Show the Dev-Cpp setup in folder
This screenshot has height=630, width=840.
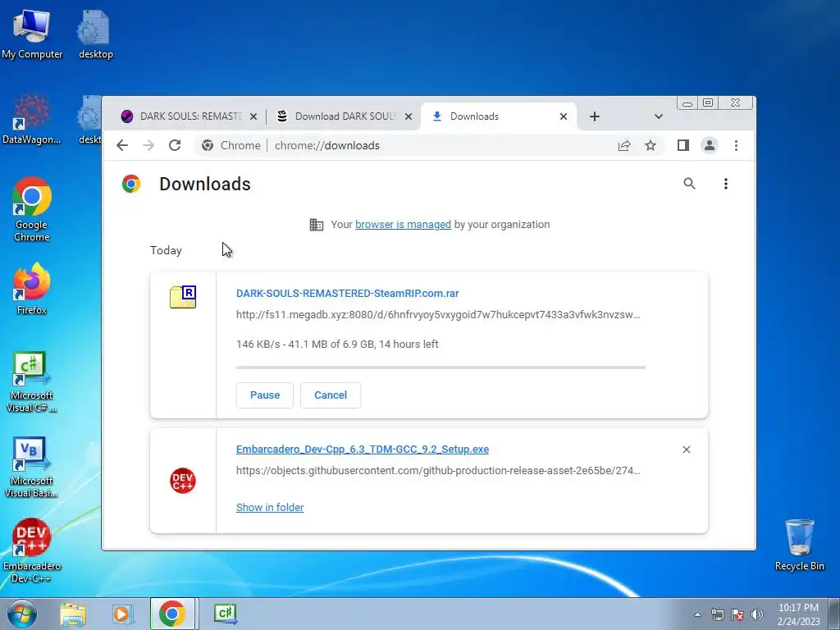269,507
